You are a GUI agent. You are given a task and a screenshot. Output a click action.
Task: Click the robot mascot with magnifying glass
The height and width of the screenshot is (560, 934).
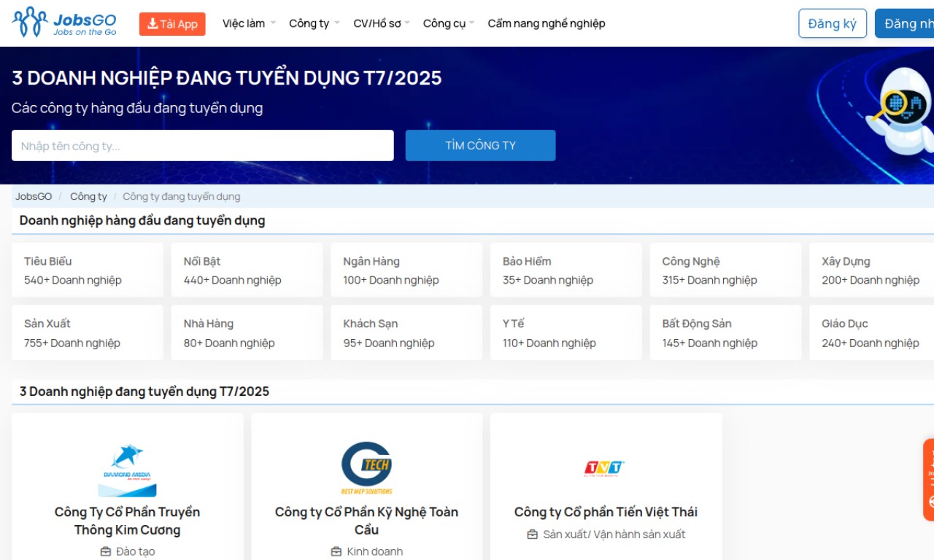[899, 109]
